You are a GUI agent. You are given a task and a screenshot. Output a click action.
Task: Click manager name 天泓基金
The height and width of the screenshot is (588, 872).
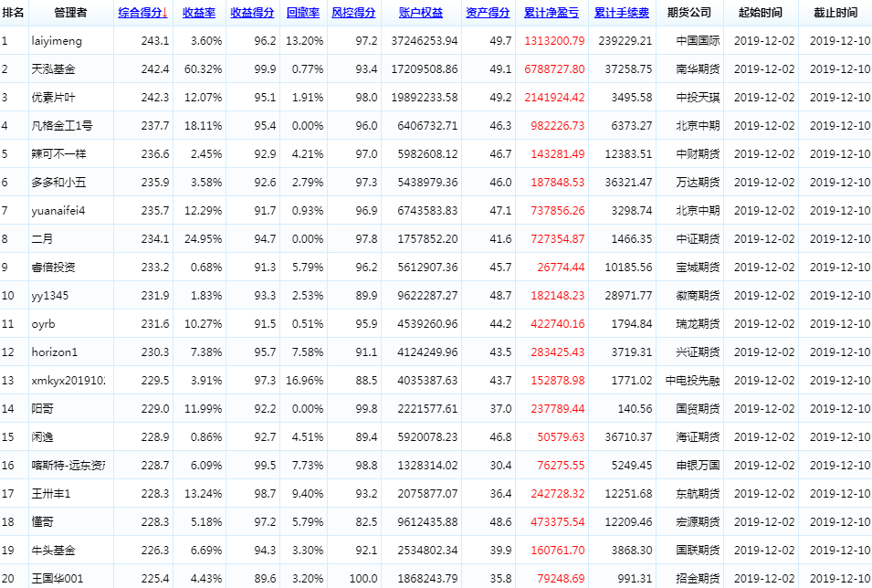click(x=53, y=69)
